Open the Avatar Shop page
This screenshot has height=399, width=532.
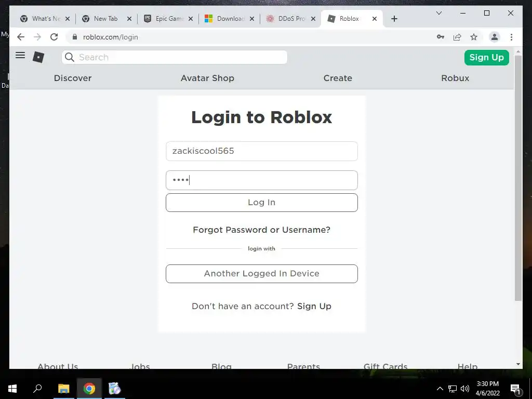pos(207,78)
